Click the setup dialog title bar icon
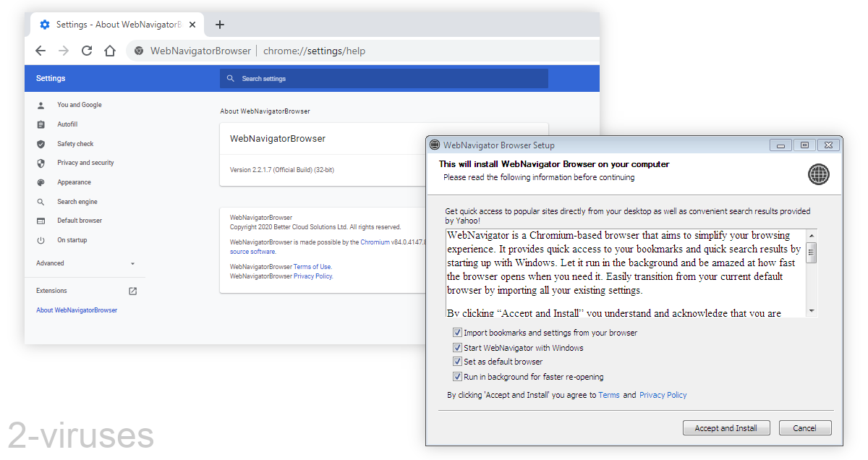 (435, 145)
